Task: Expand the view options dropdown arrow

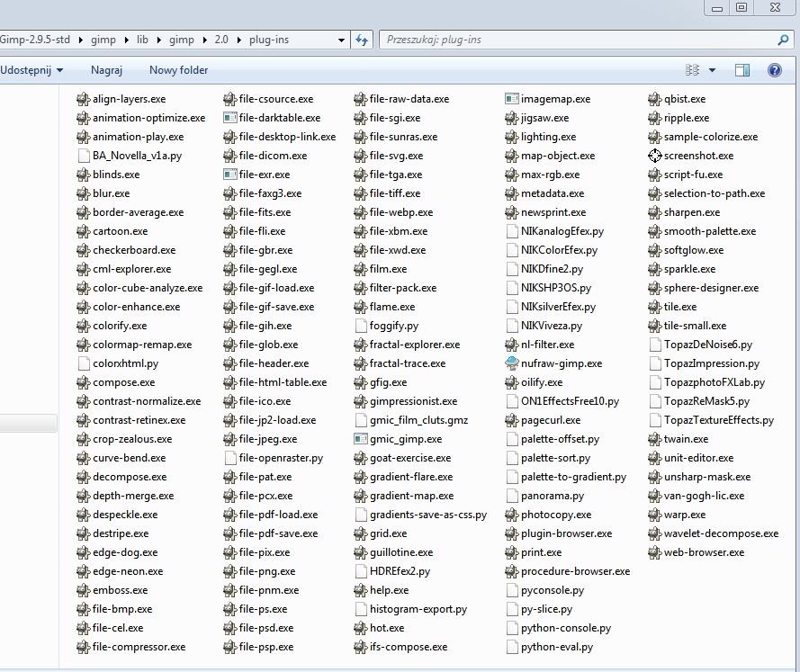Action: click(x=712, y=70)
